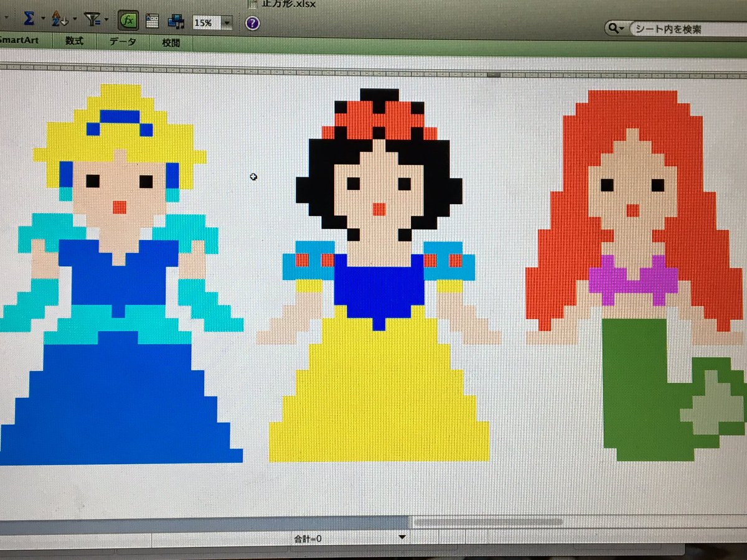Select the yellow-skirt princess pixel art

(x=379, y=275)
